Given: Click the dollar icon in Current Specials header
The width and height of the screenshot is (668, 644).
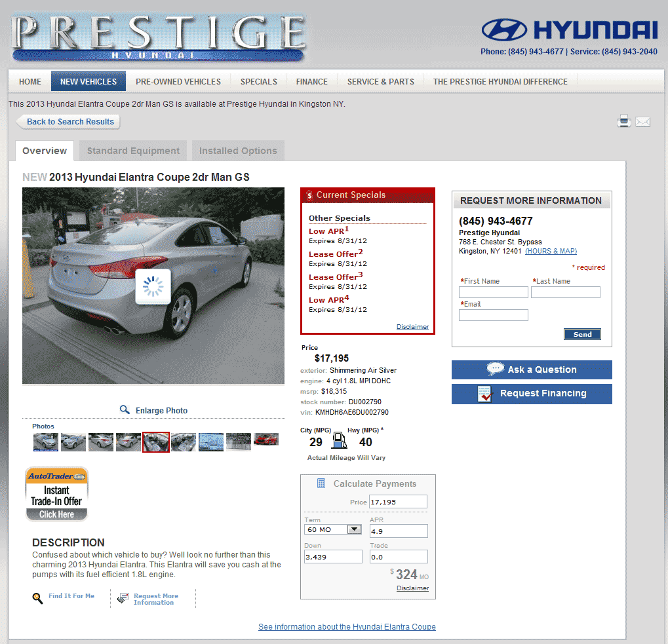Looking at the screenshot, I should [x=309, y=195].
